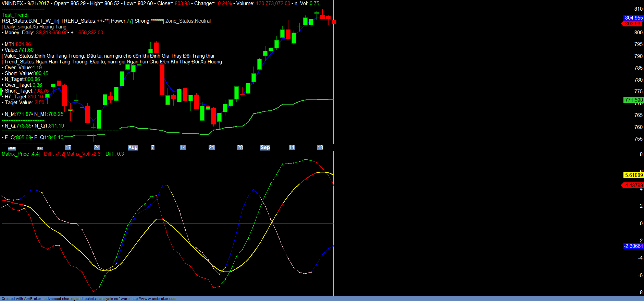
Task: Select the blue -2.60661 indicator tag
Action: tap(633, 246)
